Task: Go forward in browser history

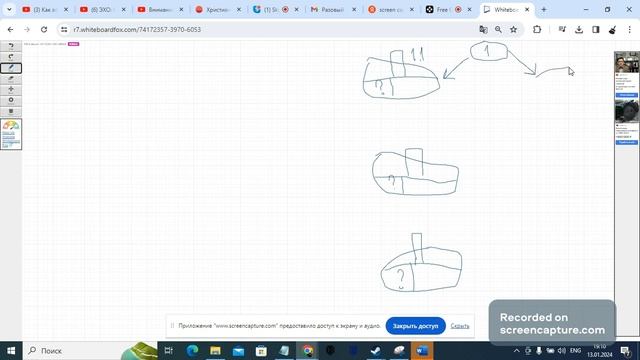Action: pyautogui.click(x=27, y=29)
